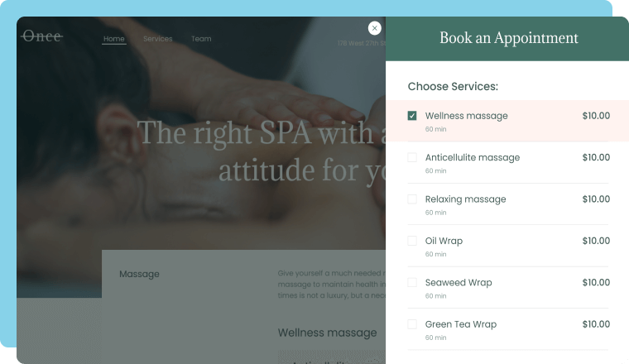Open the Home nav item
Screen dimensions: 629x364
(114, 39)
